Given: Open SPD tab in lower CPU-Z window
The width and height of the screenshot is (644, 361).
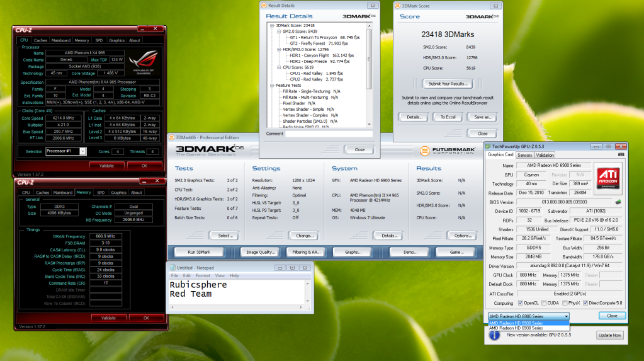Looking at the screenshot, I should tap(101, 192).
